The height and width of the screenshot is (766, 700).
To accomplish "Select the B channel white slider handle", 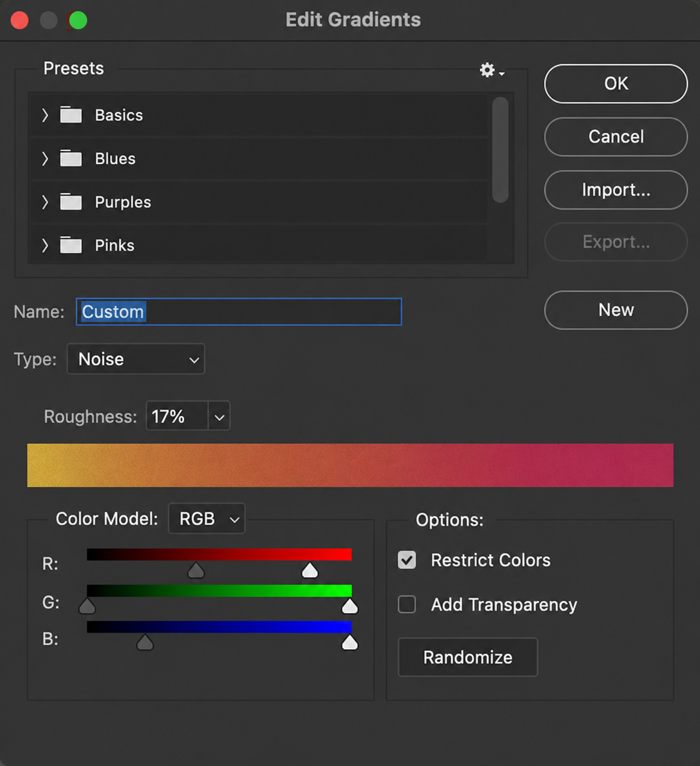I will (350, 643).
